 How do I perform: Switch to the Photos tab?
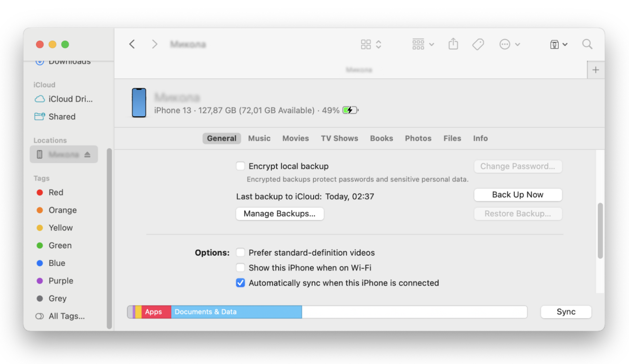(418, 139)
